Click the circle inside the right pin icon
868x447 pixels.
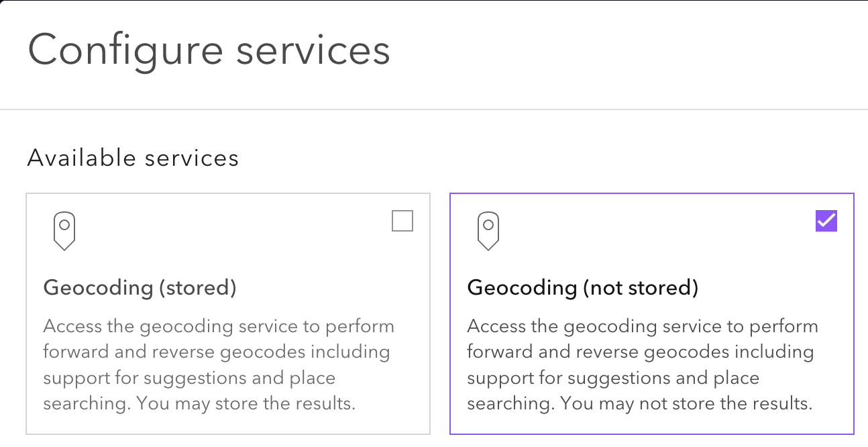[488, 225]
